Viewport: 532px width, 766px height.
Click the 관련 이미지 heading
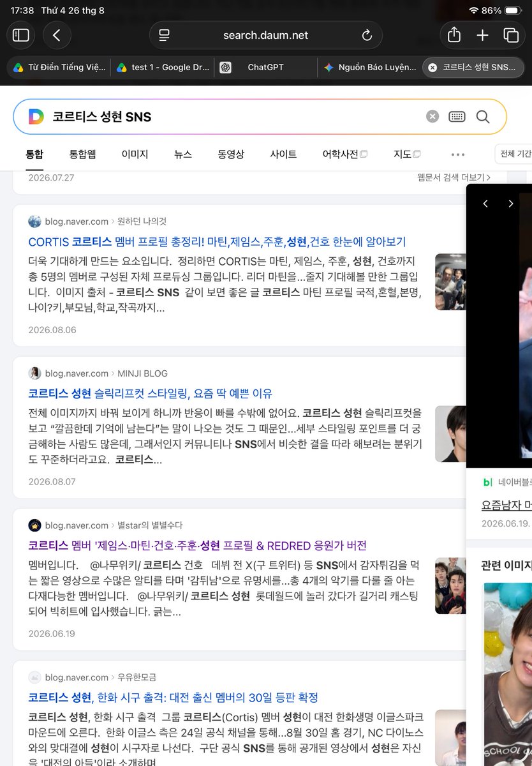click(506, 565)
